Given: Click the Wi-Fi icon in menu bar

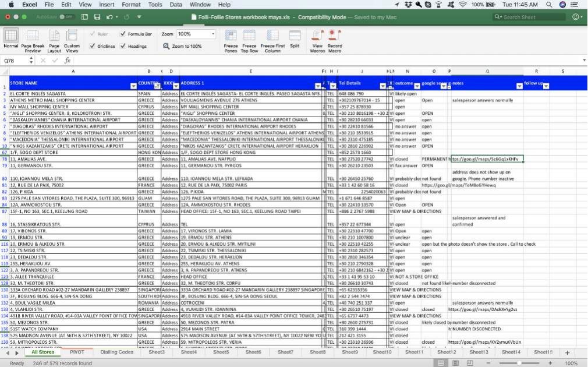Looking at the screenshot, I should pos(463,5).
